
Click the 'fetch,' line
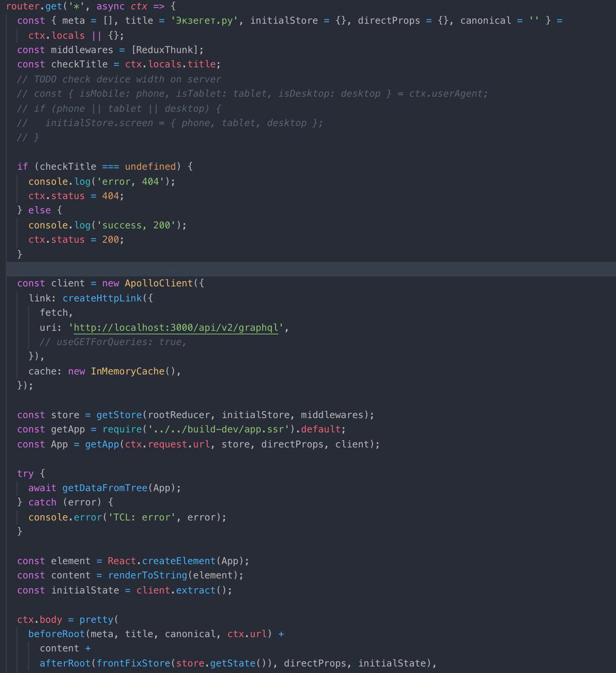[57, 313]
